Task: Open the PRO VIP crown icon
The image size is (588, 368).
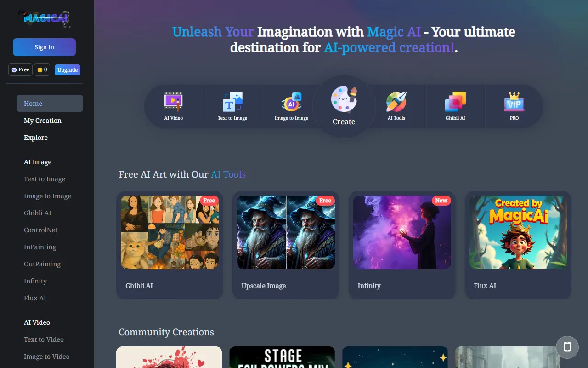Action: [514, 102]
